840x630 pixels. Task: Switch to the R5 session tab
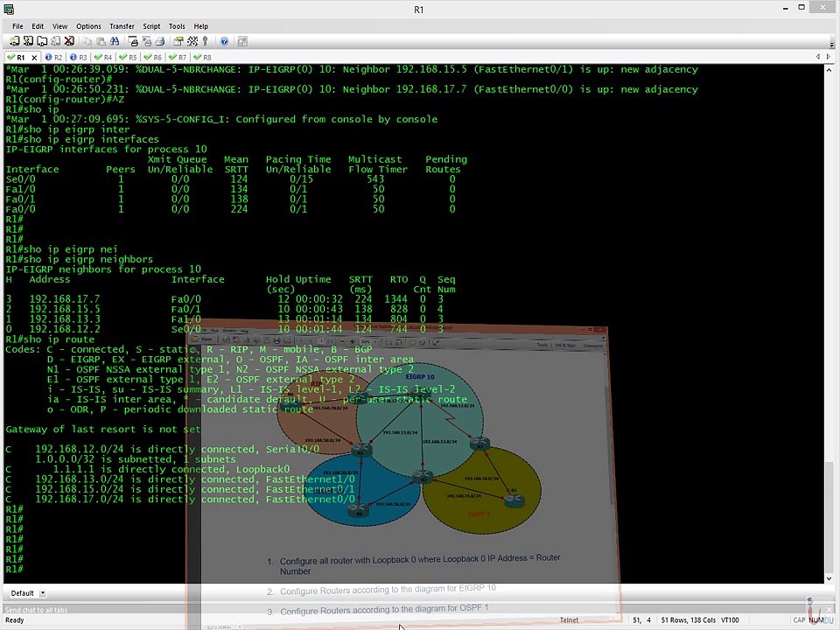(x=128, y=58)
